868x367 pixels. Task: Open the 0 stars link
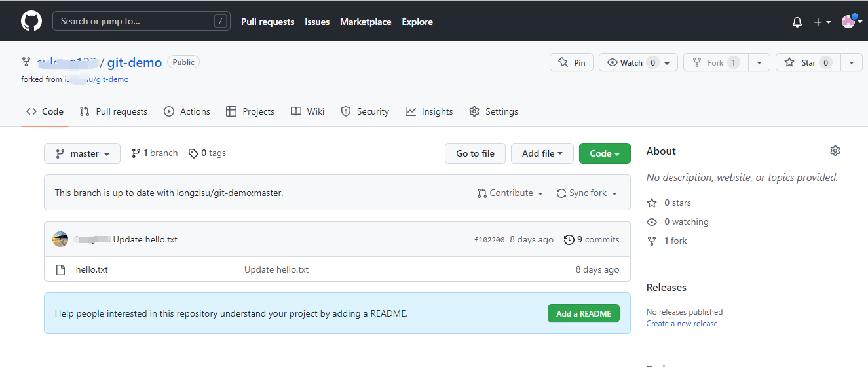click(669, 203)
